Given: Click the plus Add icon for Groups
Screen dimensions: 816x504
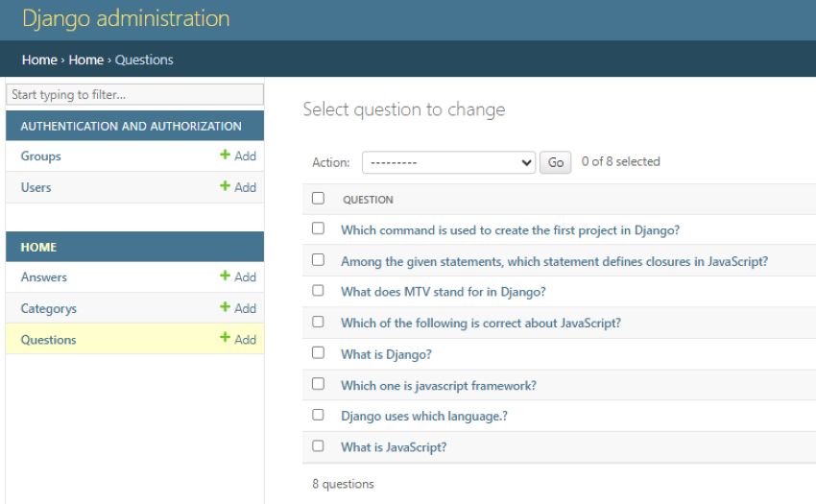Looking at the screenshot, I should [226, 156].
